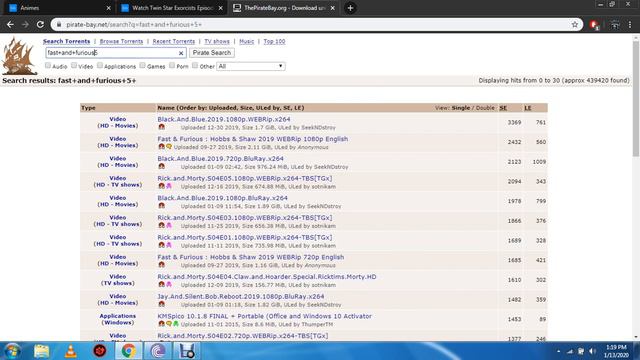This screenshot has width=640, height=360.
Task: Reload the page with refresh icon
Action: click(x=40, y=24)
